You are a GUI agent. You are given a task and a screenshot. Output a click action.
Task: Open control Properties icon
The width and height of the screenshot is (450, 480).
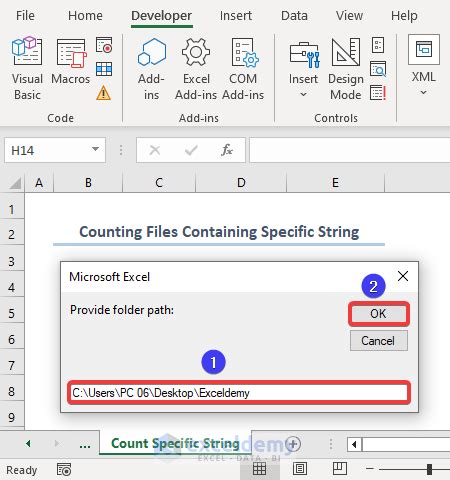click(378, 45)
